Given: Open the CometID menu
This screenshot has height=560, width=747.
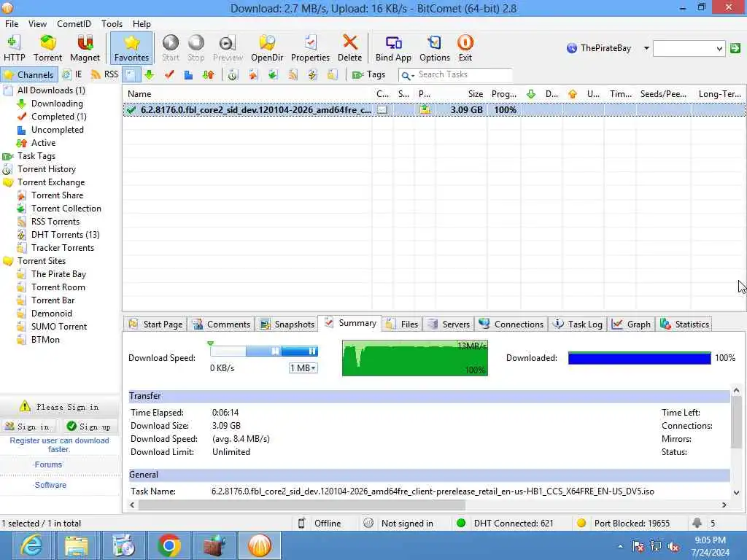Looking at the screenshot, I should click(x=74, y=24).
